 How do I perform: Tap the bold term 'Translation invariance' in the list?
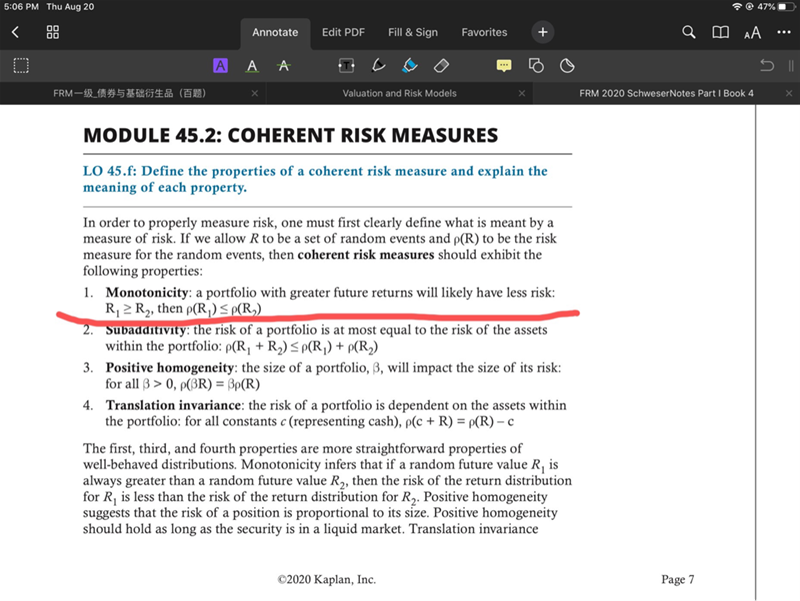point(173,405)
